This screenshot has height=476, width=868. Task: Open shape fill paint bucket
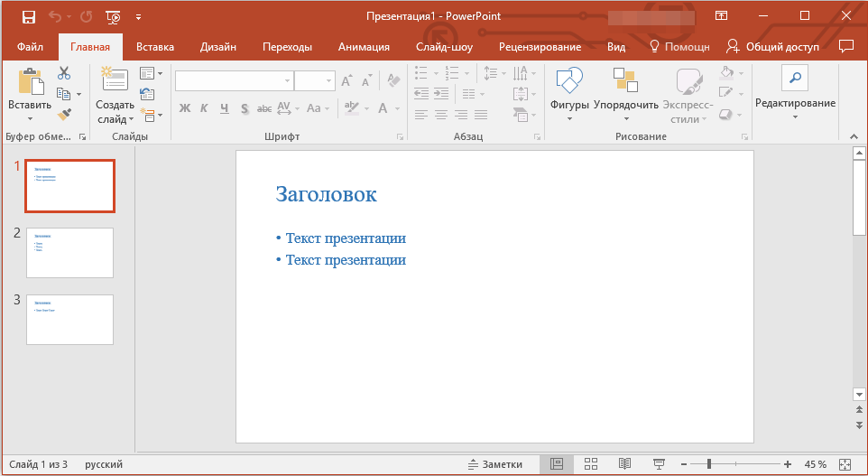tap(731, 72)
